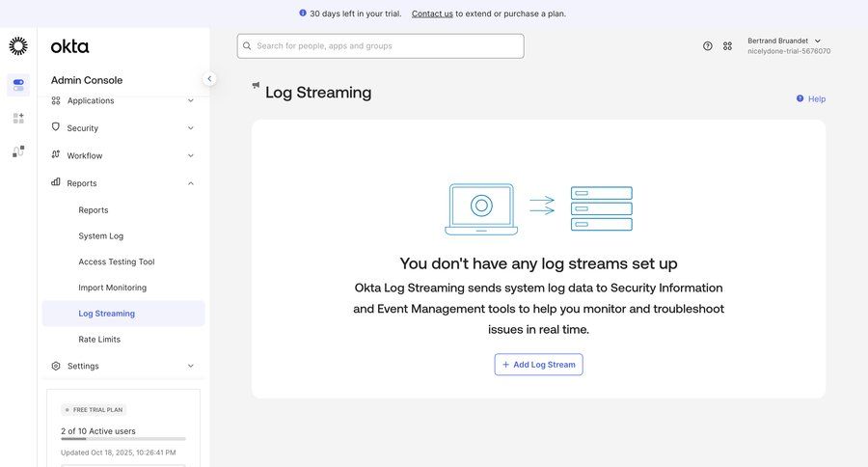Follow the Contact us link

(x=432, y=14)
